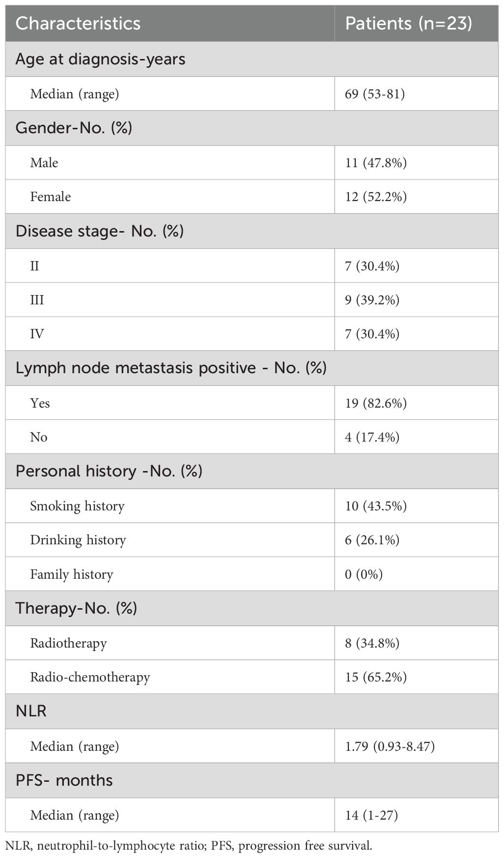
Task: Click the 14 (1-27) PFS median value
Action: pos(371,815)
